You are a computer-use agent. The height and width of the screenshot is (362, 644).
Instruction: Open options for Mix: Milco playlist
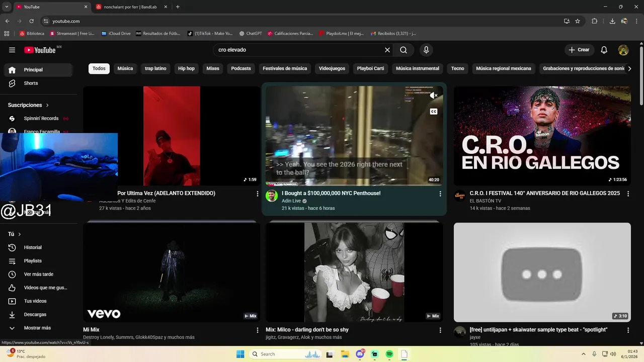click(x=440, y=330)
